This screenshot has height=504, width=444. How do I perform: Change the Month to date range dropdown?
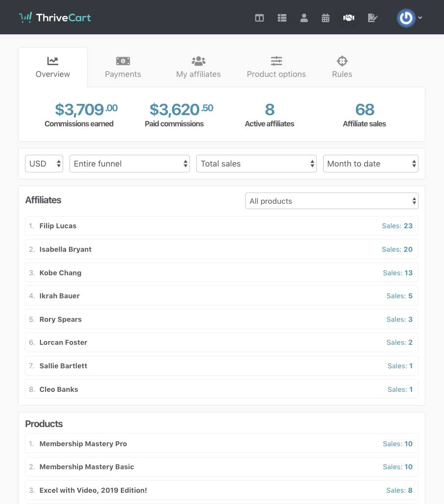coord(371,164)
